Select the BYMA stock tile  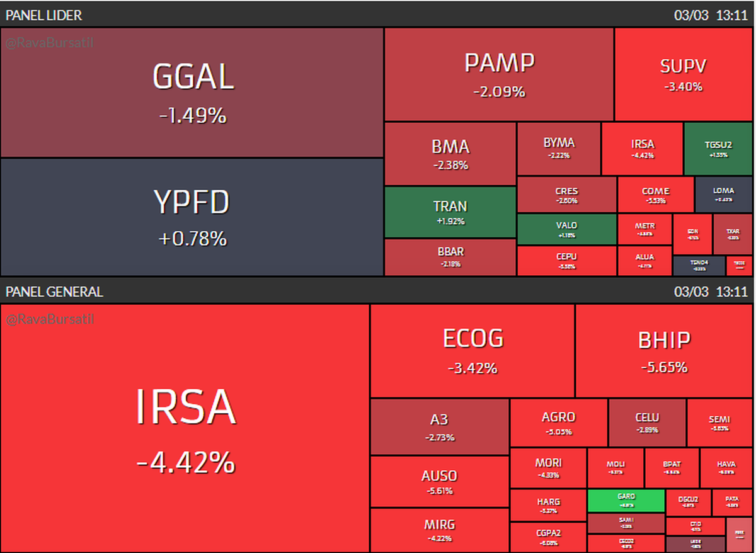click(x=559, y=149)
